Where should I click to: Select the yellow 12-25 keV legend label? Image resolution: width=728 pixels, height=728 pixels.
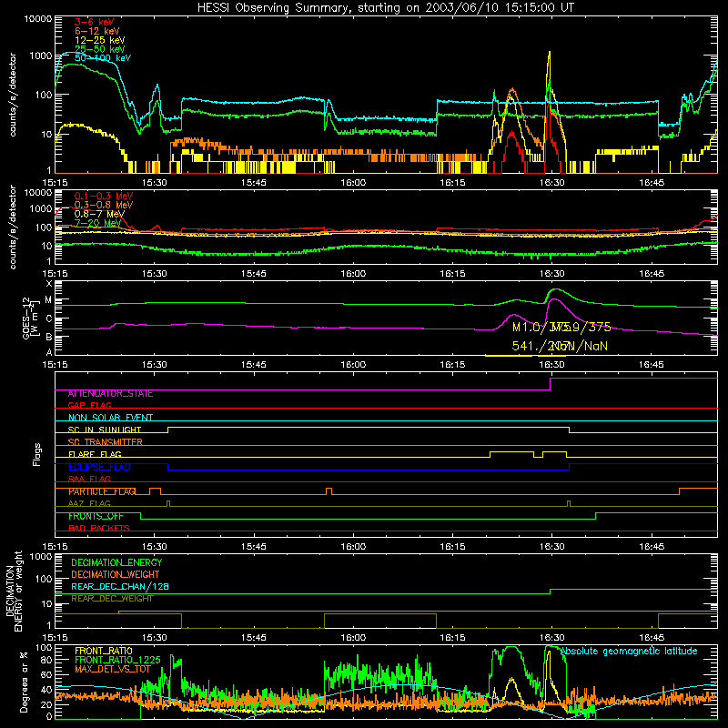tap(100, 40)
